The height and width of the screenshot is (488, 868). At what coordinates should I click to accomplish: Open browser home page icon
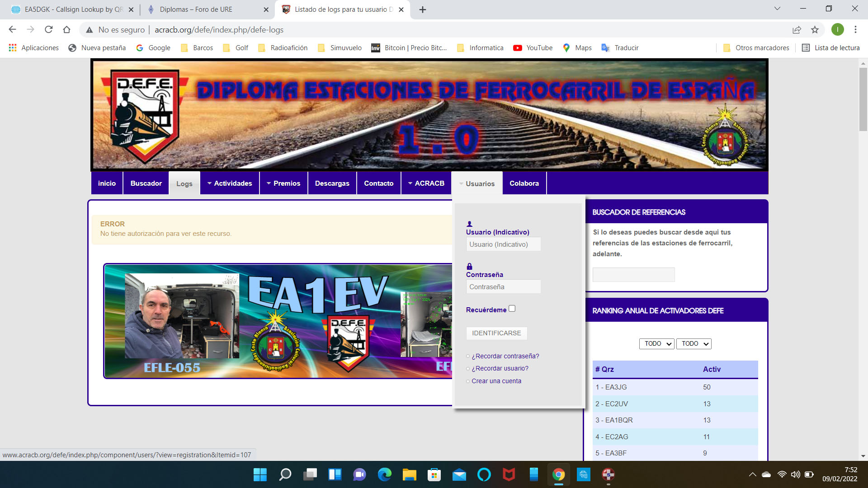coord(66,30)
